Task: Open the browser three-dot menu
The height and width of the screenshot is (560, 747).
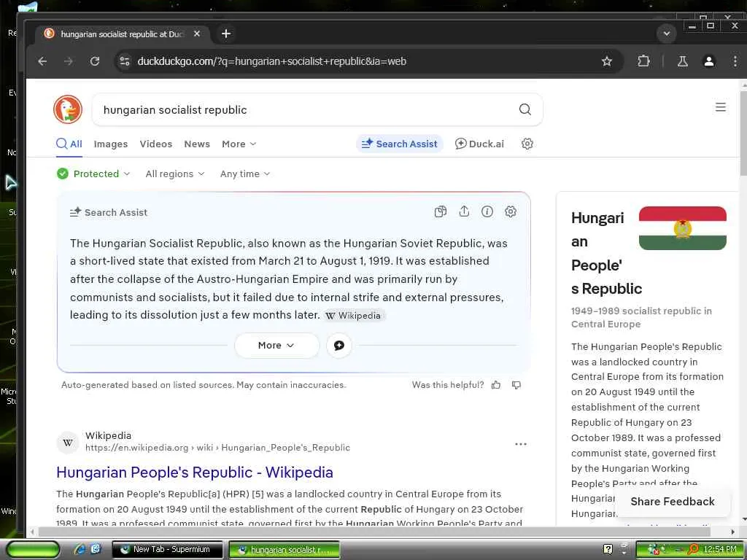Action: pyautogui.click(x=735, y=61)
